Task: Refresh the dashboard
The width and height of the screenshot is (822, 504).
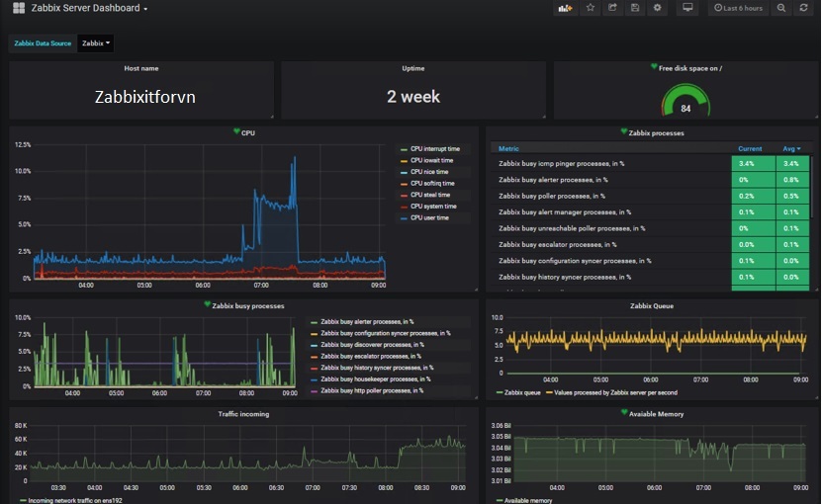Action: click(804, 8)
